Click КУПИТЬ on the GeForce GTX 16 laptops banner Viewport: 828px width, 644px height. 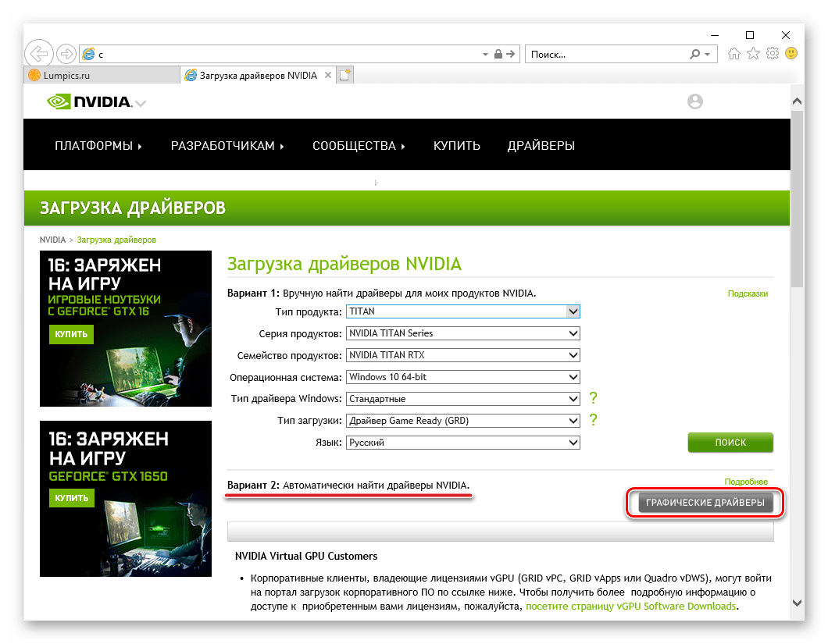[x=71, y=334]
